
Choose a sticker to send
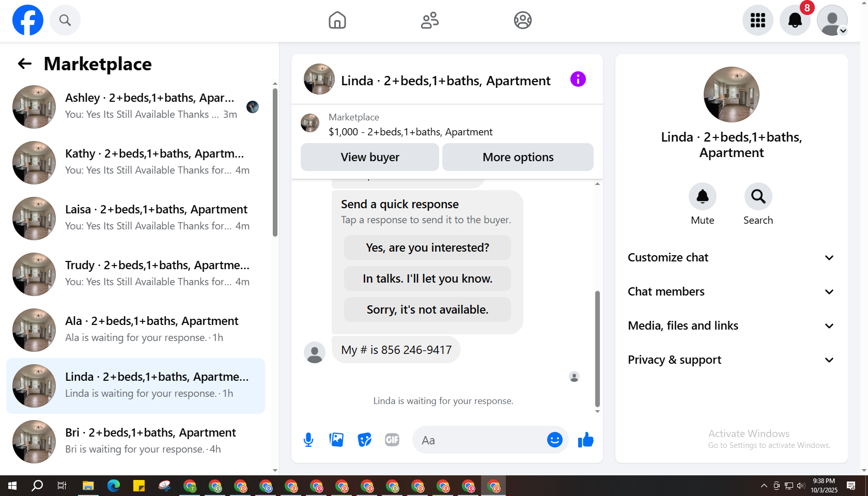coord(364,440)
